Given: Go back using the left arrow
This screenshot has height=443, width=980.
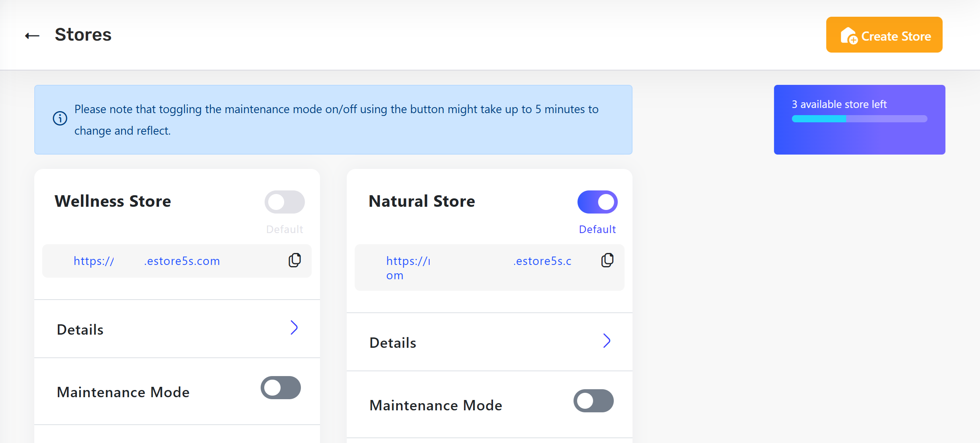Looking at the screenshot, I should pos(32,35).
